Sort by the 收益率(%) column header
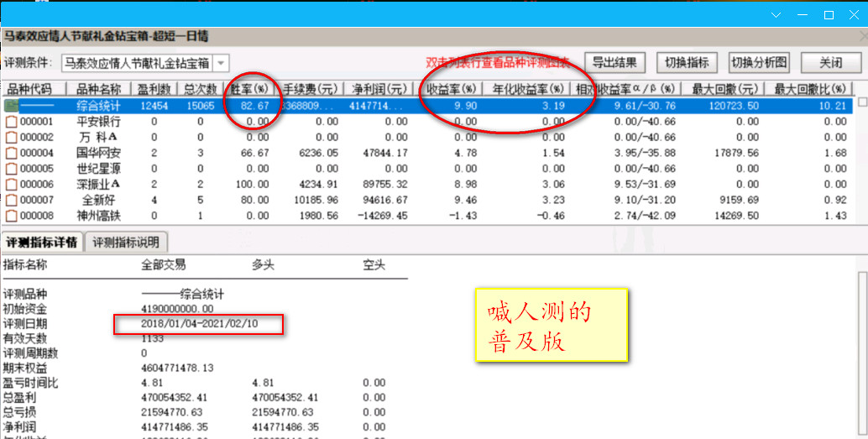868x439 pixels. tap(448, 89)
